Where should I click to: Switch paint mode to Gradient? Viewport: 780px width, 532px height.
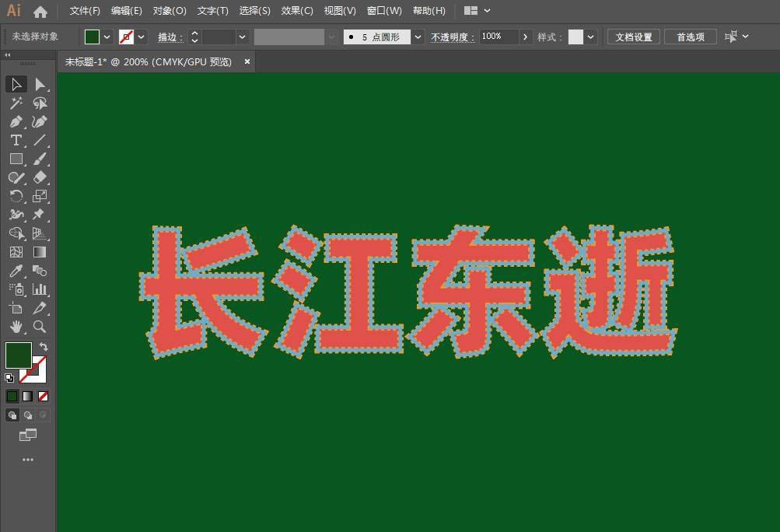[28, 396]
